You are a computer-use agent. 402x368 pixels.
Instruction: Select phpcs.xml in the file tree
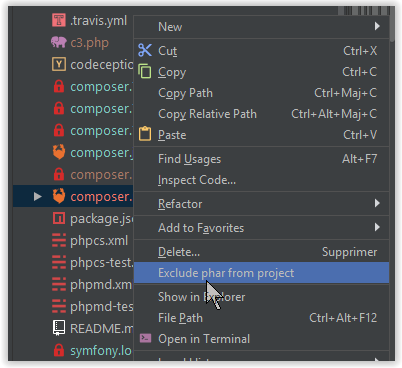click(99, 240)
